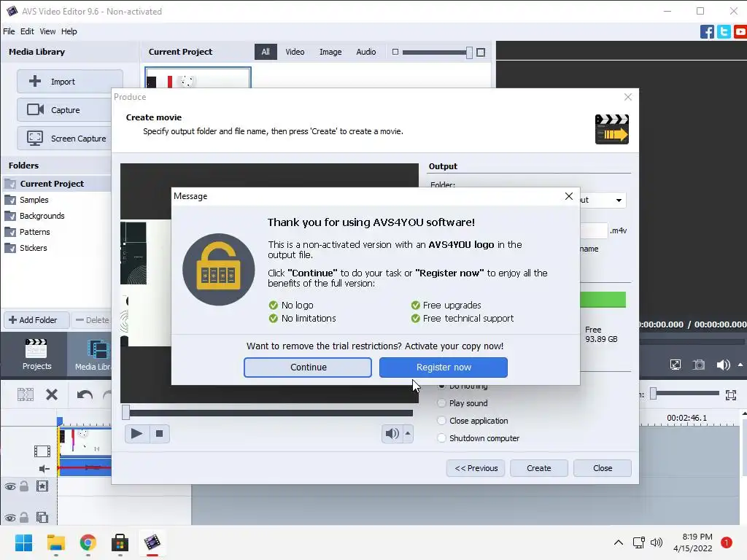Go back with the << Previous button
The width and height of the screenshot is (747, 560).
pyautogui.click(x=476, y=468)
